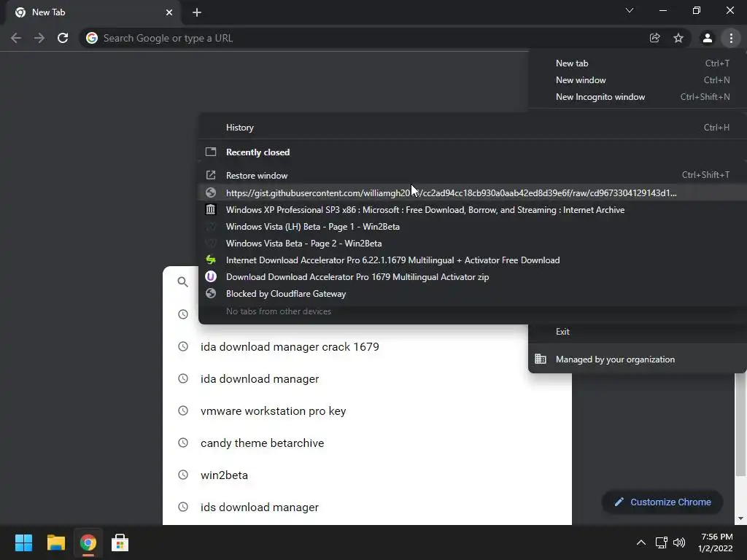This screenshot has width=747, height=560.
Task: Click the back navigation arrow
Action: [x=16, y=38]
